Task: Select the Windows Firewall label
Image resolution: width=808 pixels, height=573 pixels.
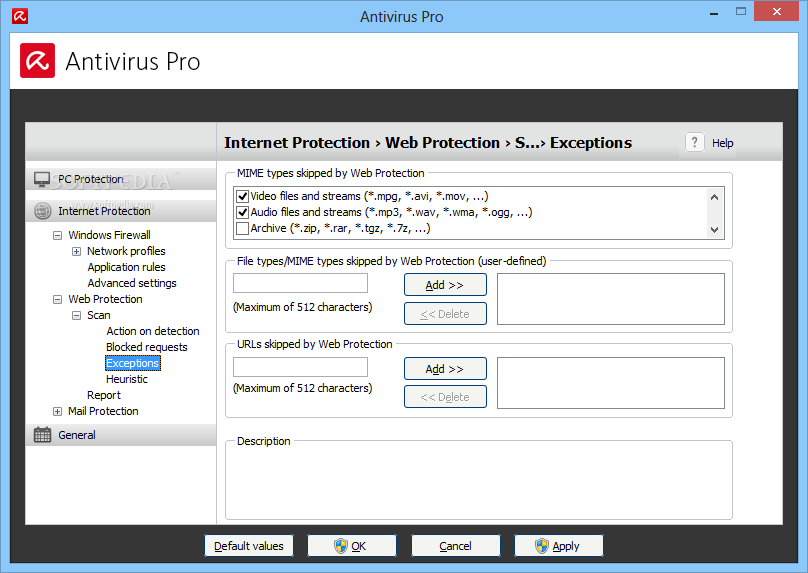Action: coord(110,235)
